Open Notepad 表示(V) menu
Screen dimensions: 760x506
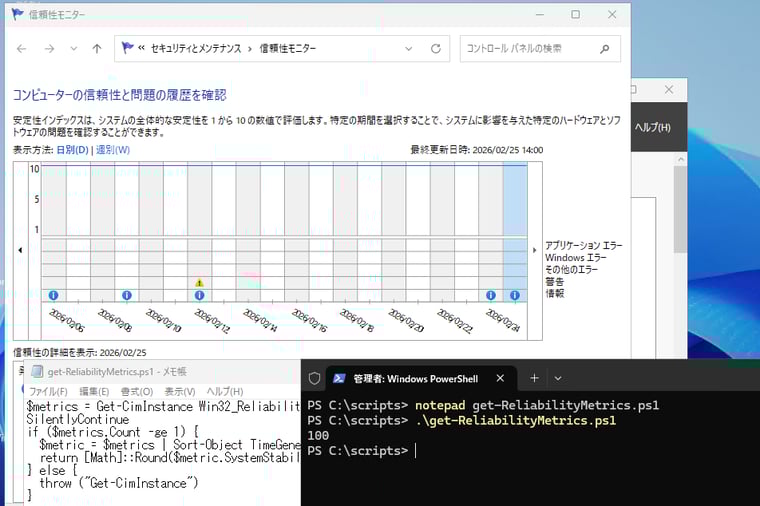click(x=180, y=391)
